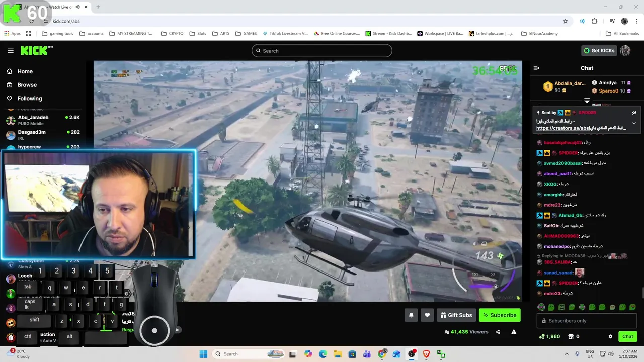The width and height of the screenshot is (644, 362).
Task: Click the Kick search field
Action: point(322,51)
